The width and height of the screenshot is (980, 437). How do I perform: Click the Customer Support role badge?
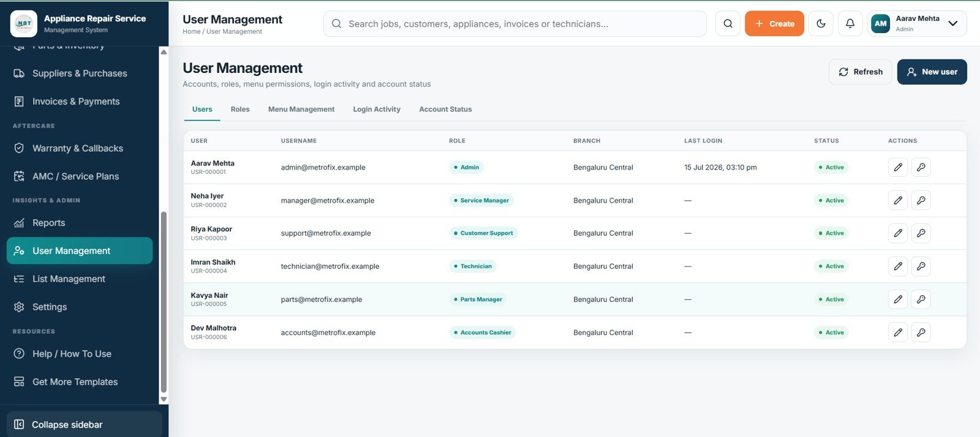click(x=483, y=233)
